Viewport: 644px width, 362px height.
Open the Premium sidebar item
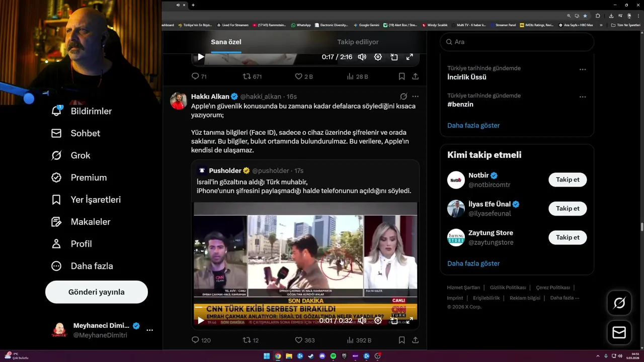(x=78, y=177)
